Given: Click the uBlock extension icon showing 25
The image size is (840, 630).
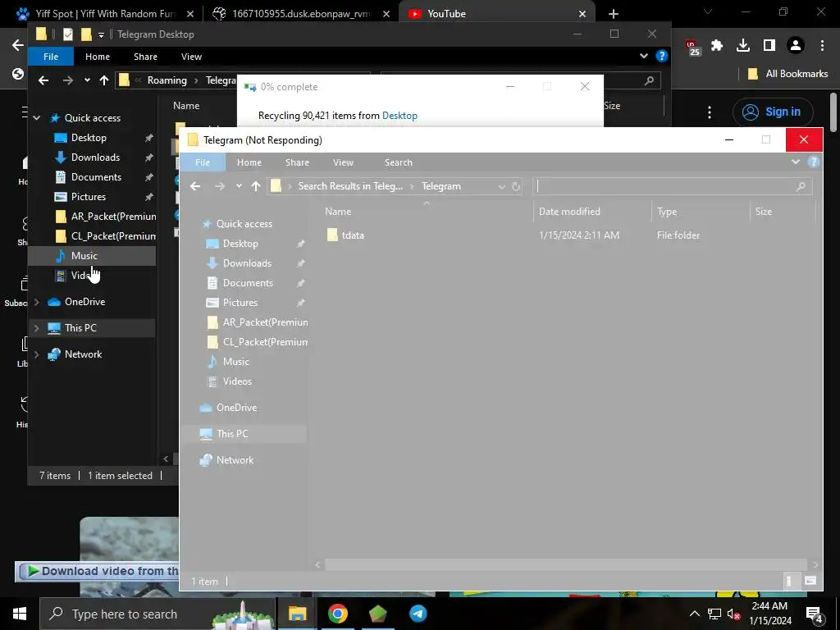Looking at the screenshot, I should point(692,47).
